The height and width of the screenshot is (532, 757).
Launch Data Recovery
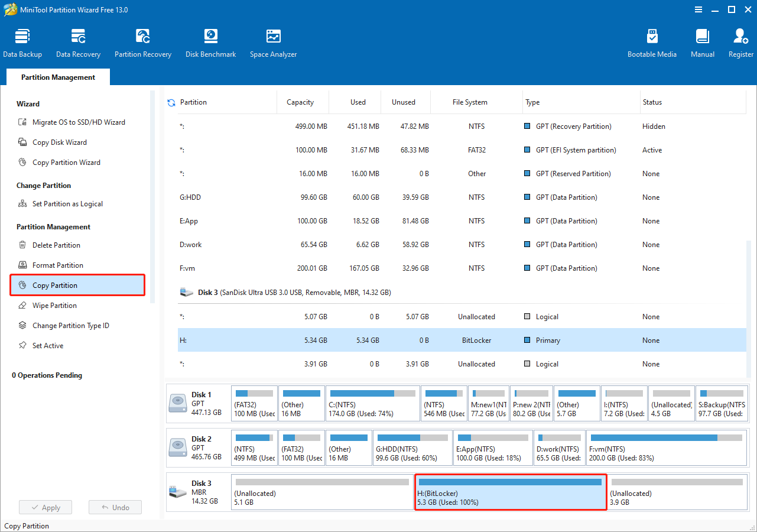77,41
